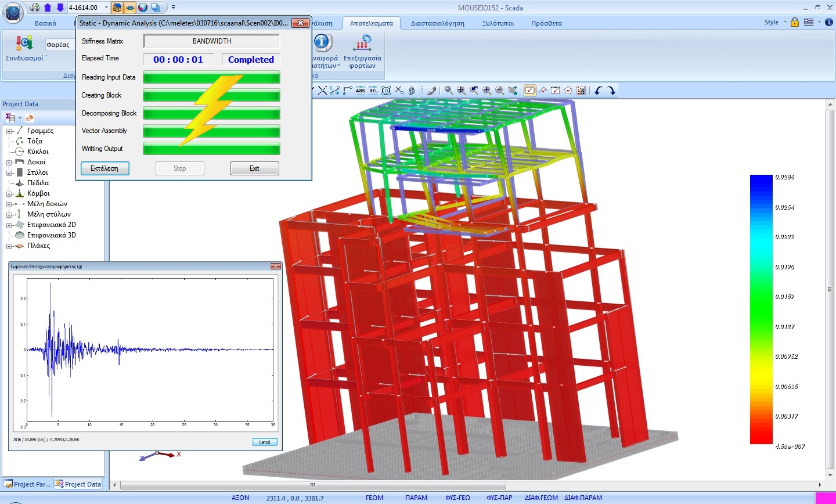This screenshot has width=836, height=504.
Task: Click the Scada application orb button
Action: pyautogui.click(x=13, y=12)
